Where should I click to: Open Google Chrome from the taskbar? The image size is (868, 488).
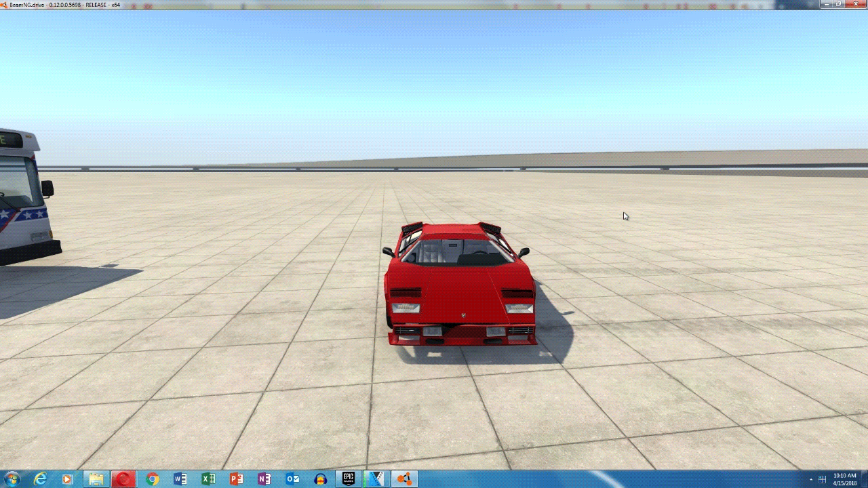click(x=152, y=479)
